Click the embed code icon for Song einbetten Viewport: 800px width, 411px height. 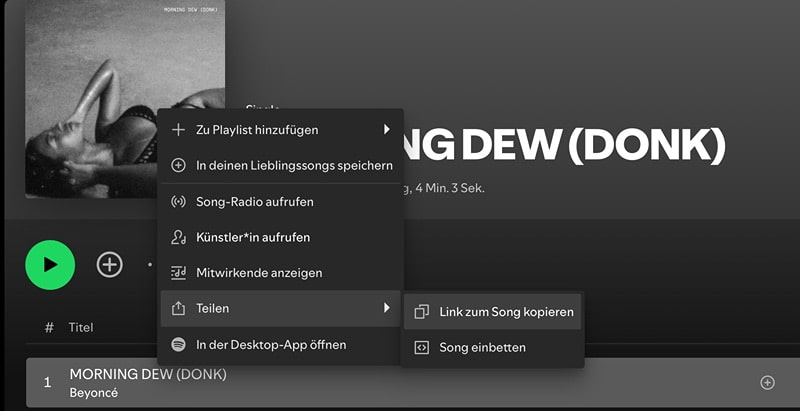421,348
